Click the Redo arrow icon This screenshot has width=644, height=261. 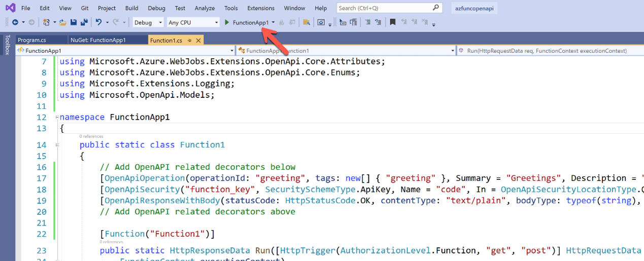point(116,22)
